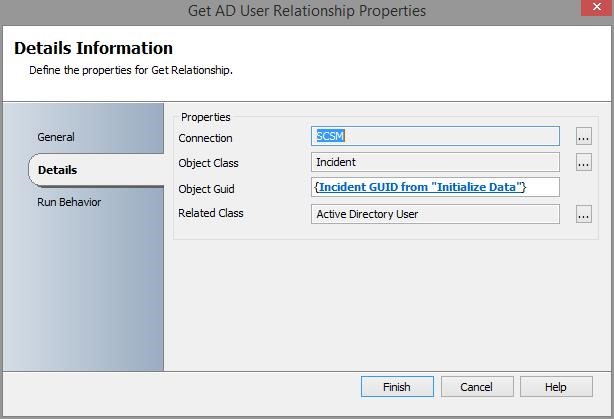The height and width of the screenshot is (419, 614).
Task: Click the Object Guid label
Action: point(206,188)
